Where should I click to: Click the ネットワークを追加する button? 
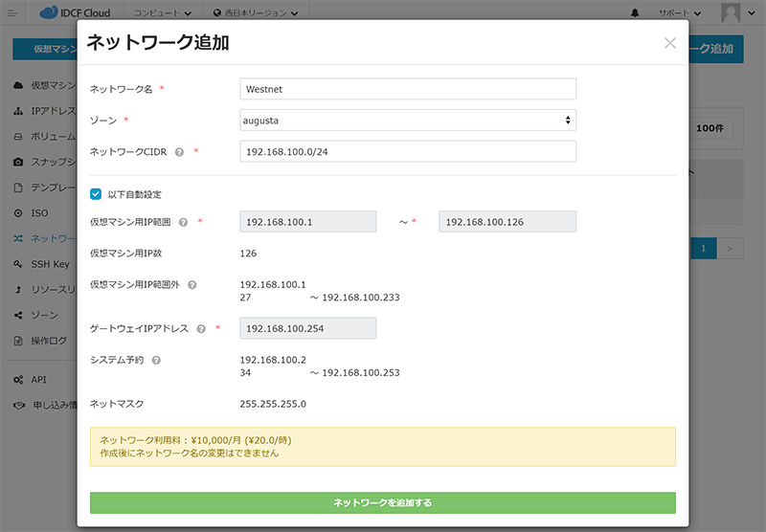tap(382, 502)
